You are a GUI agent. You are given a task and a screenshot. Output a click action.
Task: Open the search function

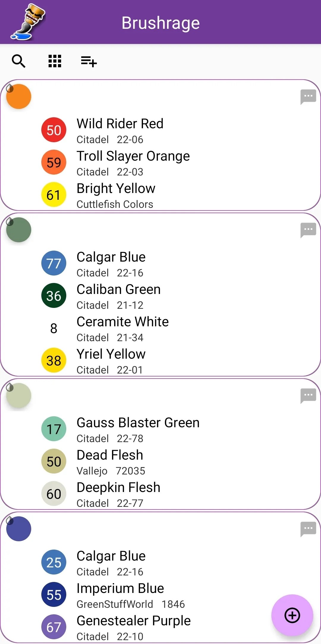[19, 61]
